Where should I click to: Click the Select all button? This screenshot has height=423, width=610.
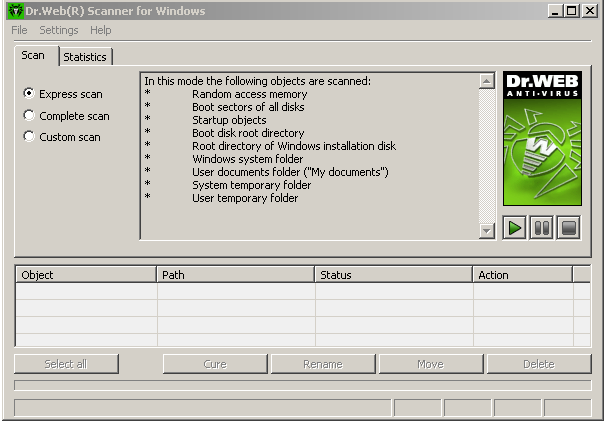tap(66, 364)
